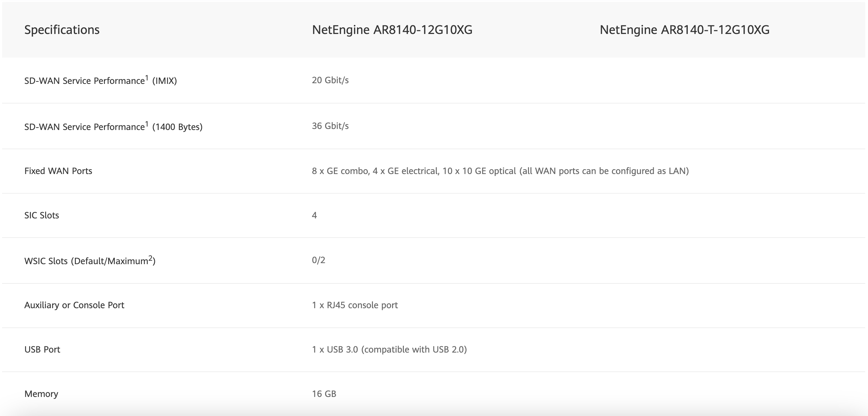Select the Auxiliary or Console Port label
868x416 pixels.
pyautogui.click(x=74, y=305)
